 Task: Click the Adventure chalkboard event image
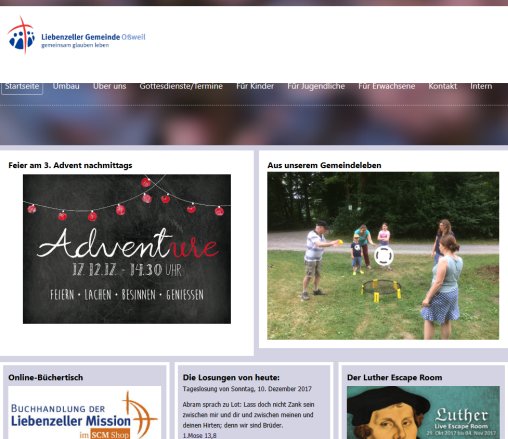(x=127, y=249)
